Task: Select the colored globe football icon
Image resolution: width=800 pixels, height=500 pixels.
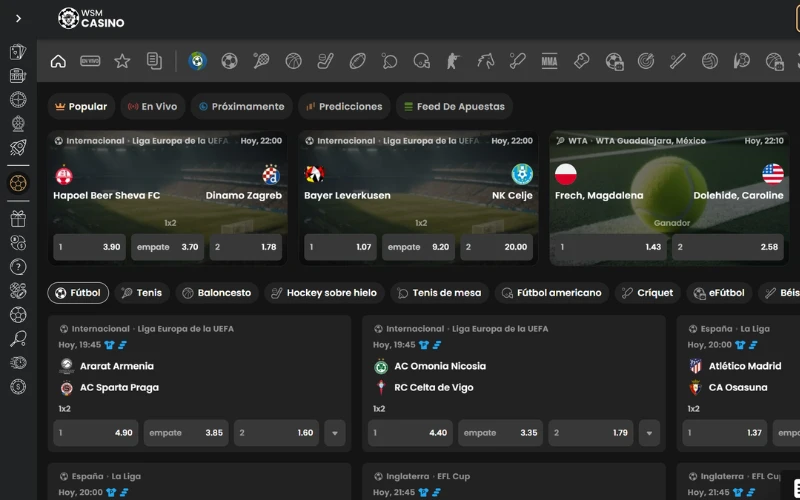Action: point(197,61)
